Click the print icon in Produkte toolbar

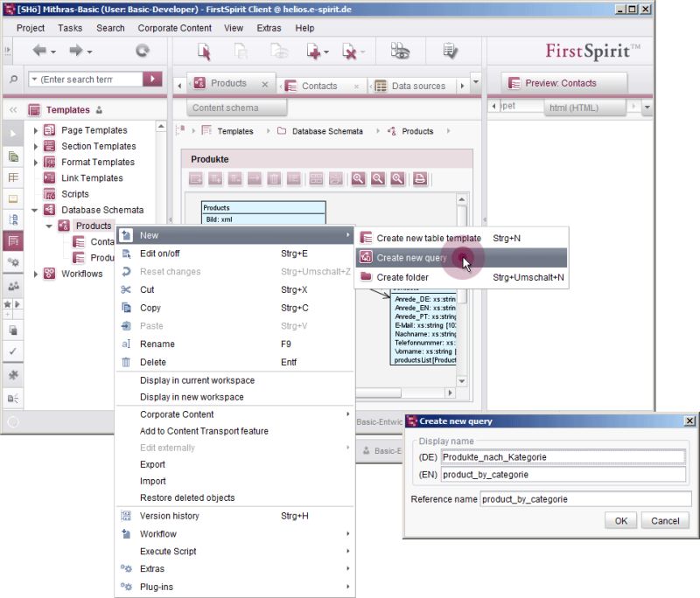[x=420, y=179]
